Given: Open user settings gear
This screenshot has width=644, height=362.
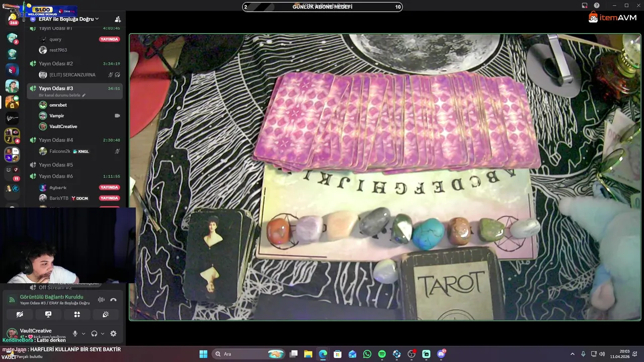Looking at the screenshot, I should 113,333.
